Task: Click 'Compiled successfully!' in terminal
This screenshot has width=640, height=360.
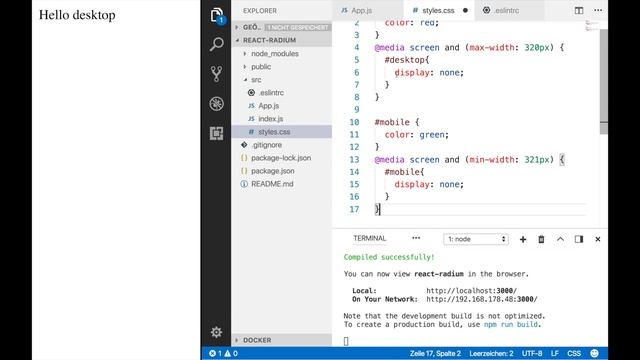Action: pyautogui.click(x=389, y=257)
